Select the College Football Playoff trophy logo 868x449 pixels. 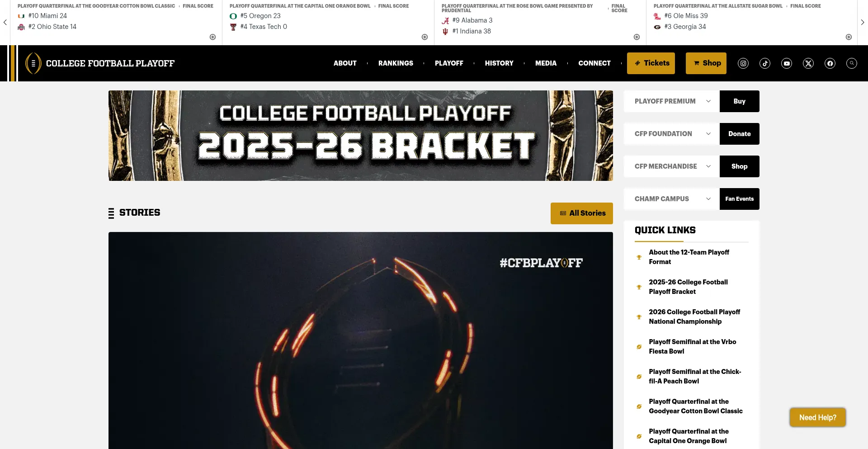pos(33,63)
